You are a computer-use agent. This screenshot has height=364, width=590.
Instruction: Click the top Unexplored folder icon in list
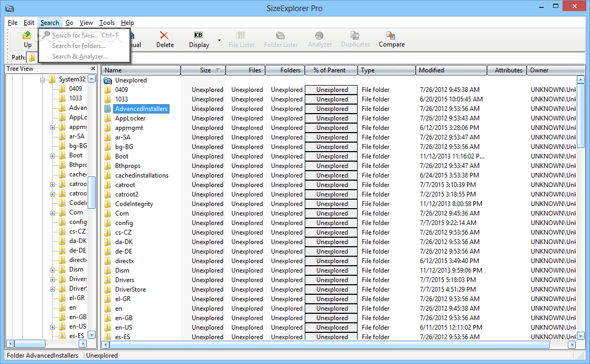point(108,80)
